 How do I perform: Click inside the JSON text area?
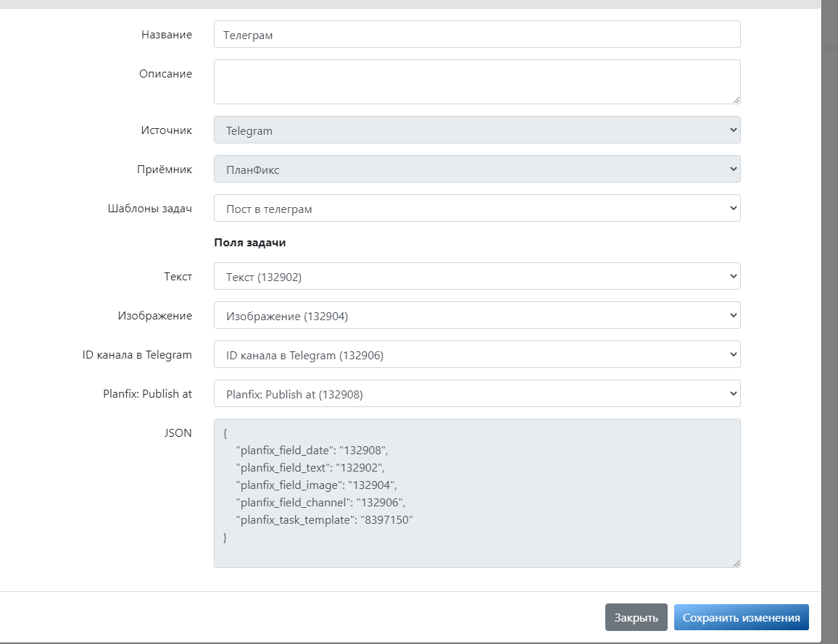[477, 493]
